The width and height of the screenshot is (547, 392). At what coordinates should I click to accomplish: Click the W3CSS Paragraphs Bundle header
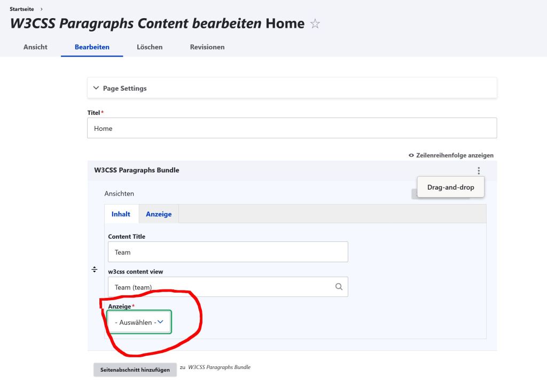tap(137, 170)
